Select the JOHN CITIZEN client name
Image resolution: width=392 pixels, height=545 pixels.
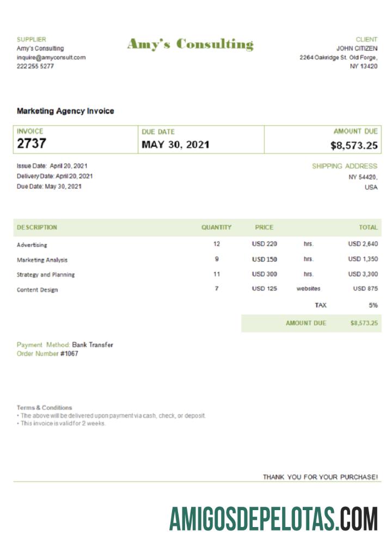pos(357,49)
